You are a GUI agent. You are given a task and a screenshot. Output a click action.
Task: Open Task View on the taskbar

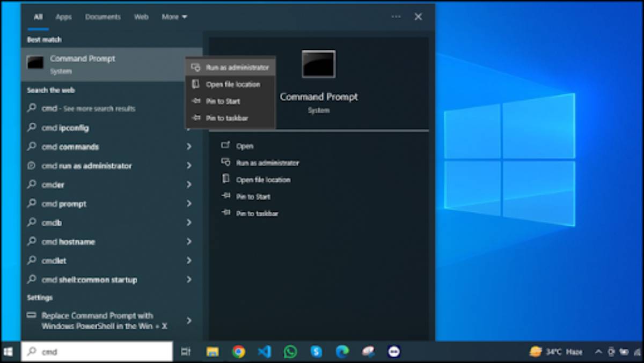click(186, 352)
